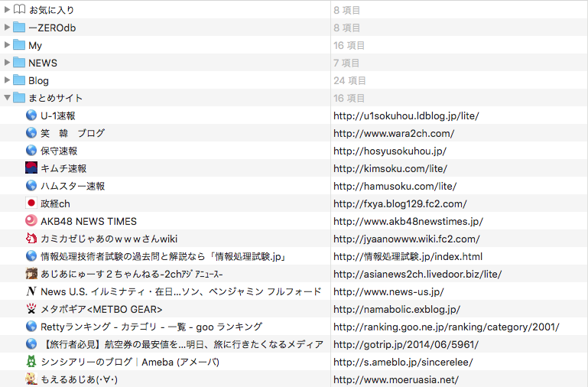Image resolution: width=588 pixels, height=387 pixels.
Task: Expand the My folder
Action: pos(7,45)
